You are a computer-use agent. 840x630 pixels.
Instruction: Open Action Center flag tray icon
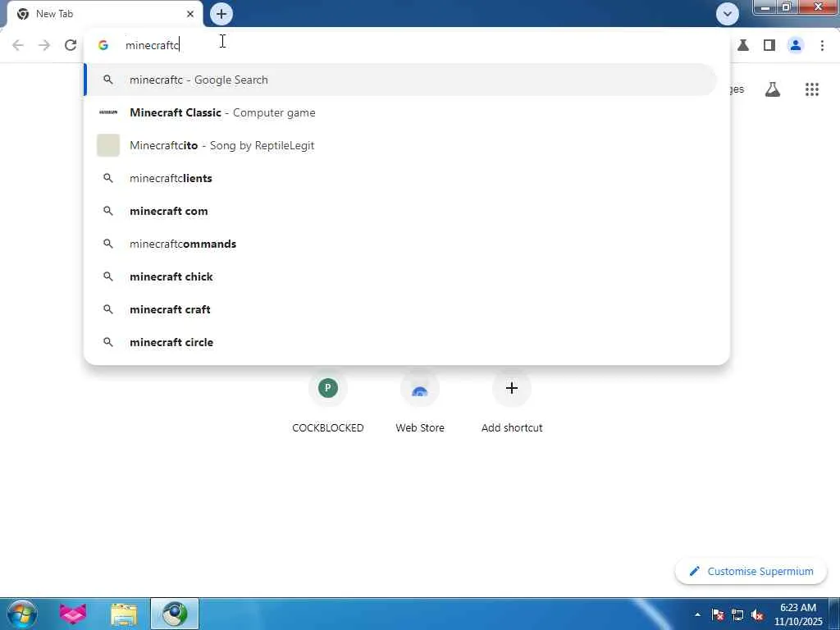point(717,615)
